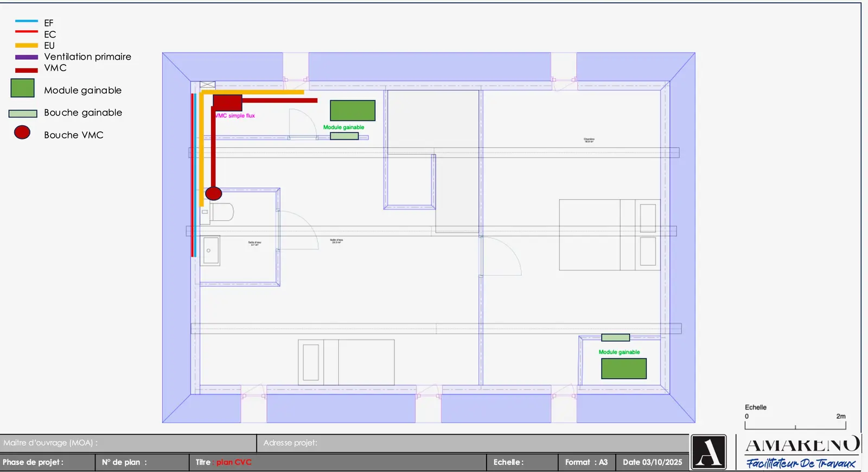Click the red VMC vent circle on plan
868x472 pixels.
pyautogui.click(x=214, y=193)
